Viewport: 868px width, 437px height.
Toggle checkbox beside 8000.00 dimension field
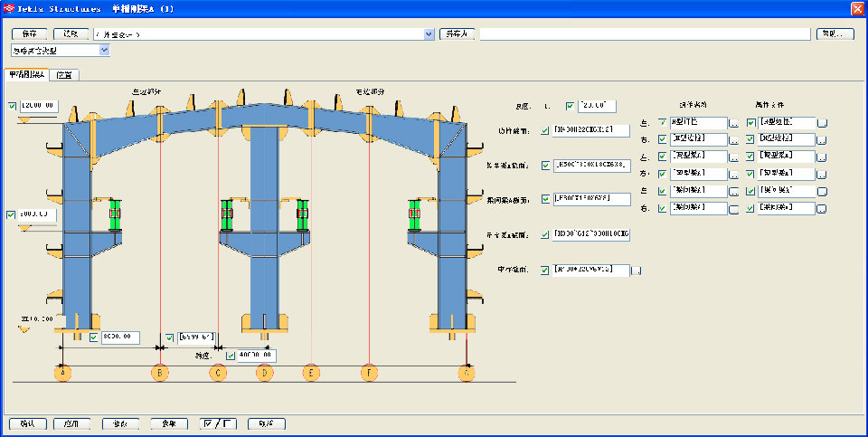tap(93, 337)
